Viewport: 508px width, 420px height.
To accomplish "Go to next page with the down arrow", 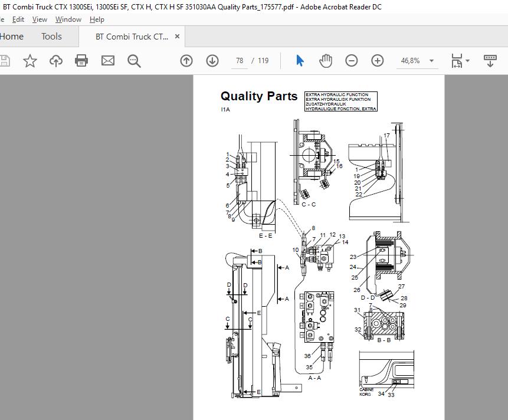I will click(212, 61).
